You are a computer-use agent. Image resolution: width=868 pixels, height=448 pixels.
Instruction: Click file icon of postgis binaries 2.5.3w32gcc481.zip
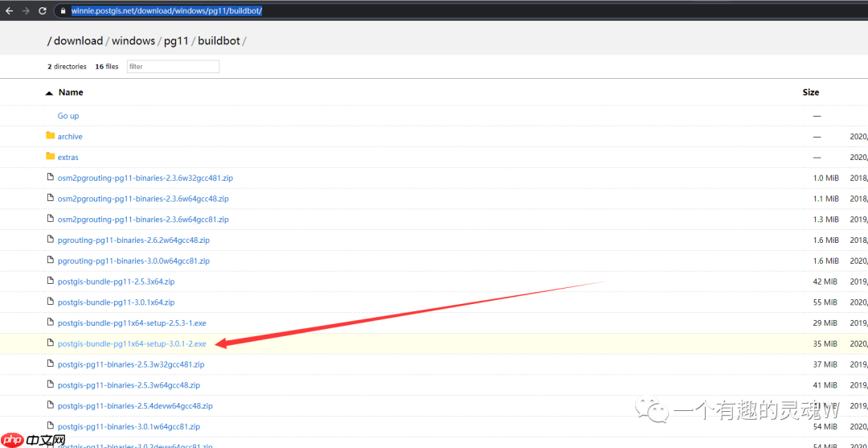(51, 364)
